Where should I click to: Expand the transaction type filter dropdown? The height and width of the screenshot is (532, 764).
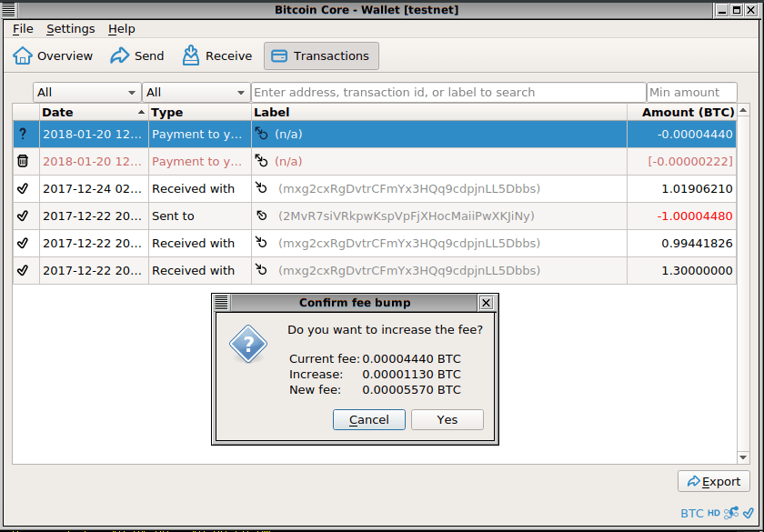(x=196, y=92)
